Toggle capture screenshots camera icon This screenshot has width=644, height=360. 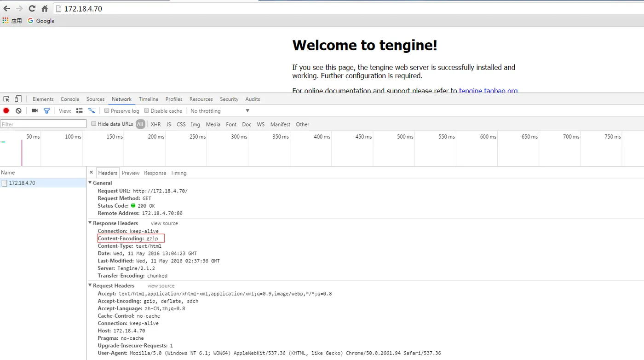point(34,111)
